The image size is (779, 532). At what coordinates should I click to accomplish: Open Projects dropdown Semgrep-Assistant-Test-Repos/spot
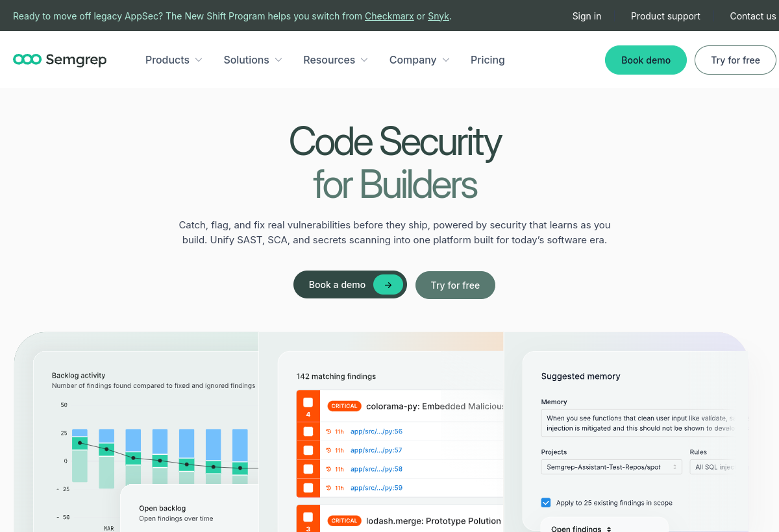click(x=612, y=467)
